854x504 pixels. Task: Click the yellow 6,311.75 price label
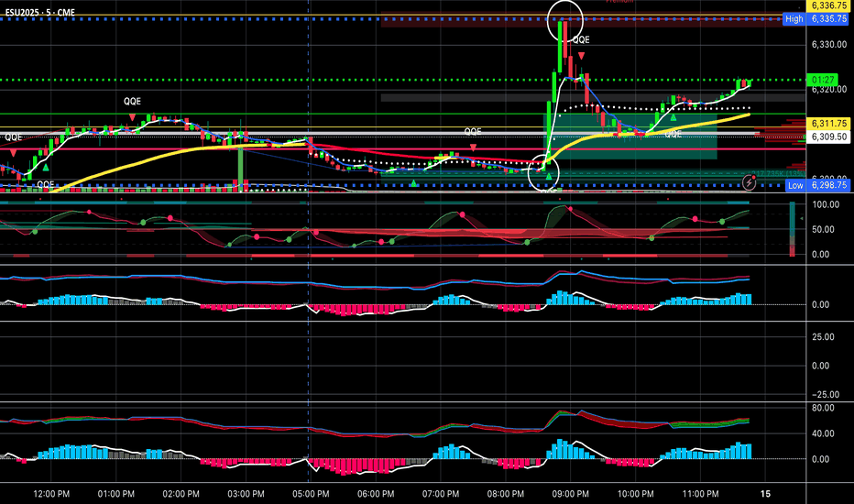827,124
